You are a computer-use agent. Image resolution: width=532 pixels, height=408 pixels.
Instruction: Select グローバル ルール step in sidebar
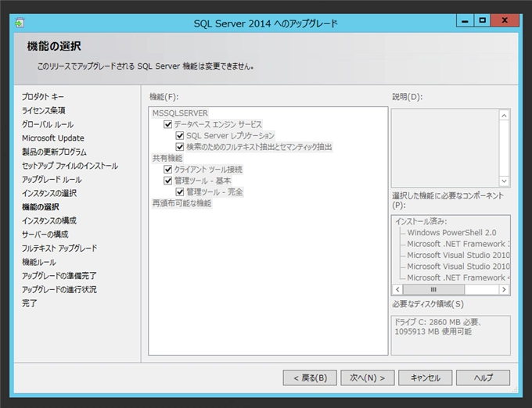[x=48, y=124]
